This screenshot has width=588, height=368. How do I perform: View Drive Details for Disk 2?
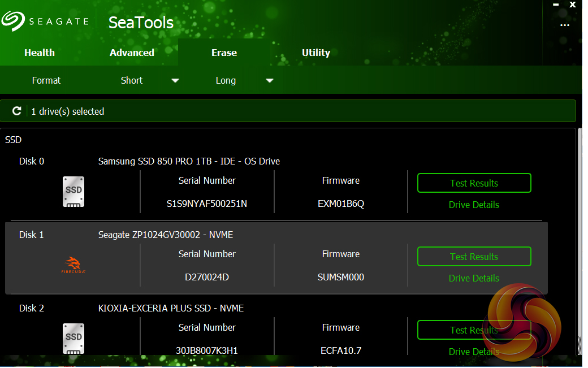(474, 352)
